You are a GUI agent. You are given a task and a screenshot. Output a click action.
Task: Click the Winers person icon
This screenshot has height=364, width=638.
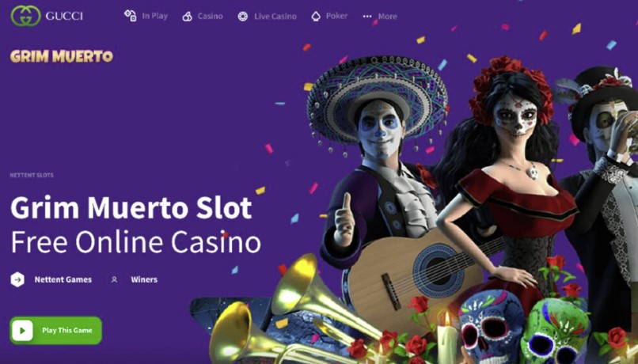[x=114, y=279]
